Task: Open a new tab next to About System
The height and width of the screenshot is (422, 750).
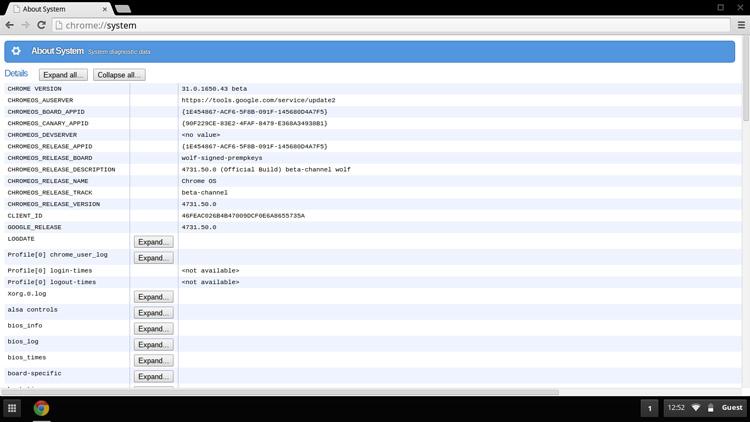Action: (x=123, y=9)
